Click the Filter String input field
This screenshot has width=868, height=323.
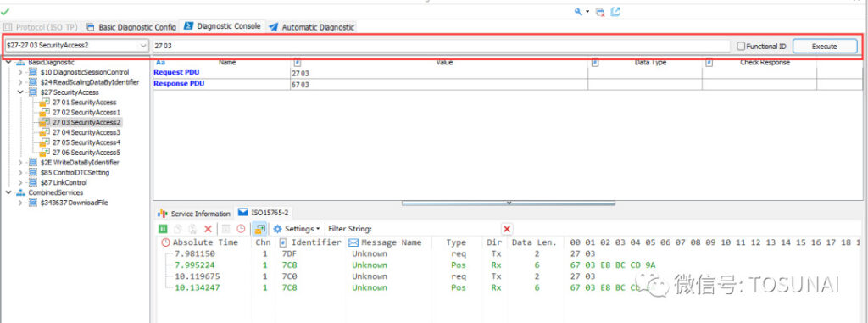437,228
